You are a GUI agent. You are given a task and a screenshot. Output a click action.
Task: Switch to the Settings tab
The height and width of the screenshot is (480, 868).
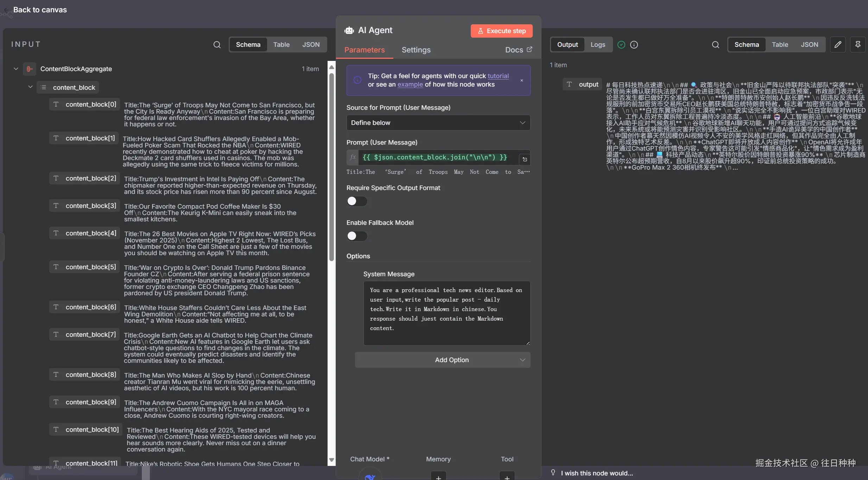(x=416, y=50)
